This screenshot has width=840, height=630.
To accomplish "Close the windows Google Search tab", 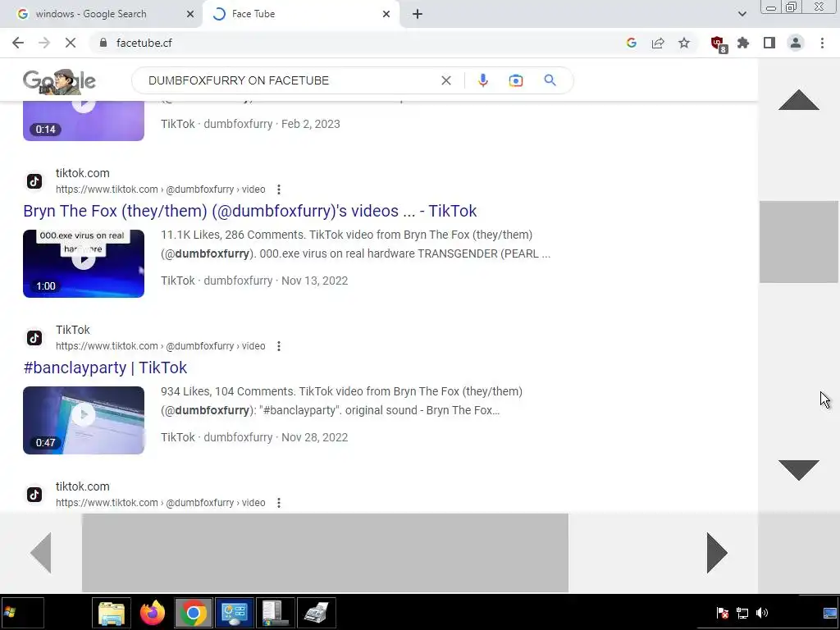I will (190, 14).
